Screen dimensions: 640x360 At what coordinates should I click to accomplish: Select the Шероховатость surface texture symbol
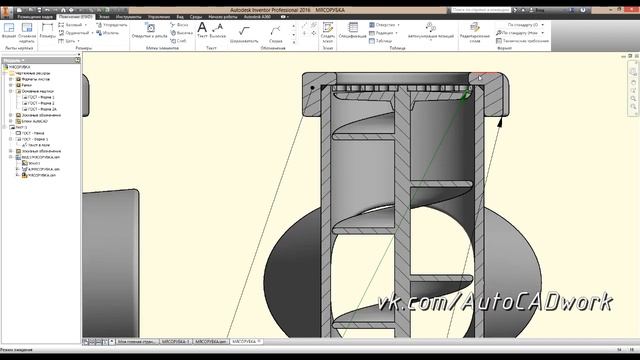244,34
